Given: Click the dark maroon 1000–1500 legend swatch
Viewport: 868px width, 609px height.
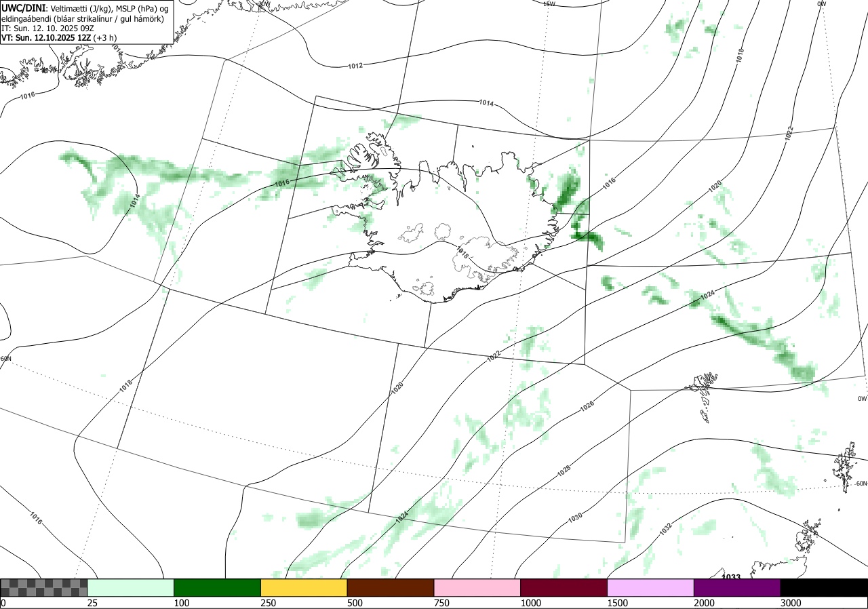Looking at the screenshot, I should pyautogui.click(x=564, y=587).
